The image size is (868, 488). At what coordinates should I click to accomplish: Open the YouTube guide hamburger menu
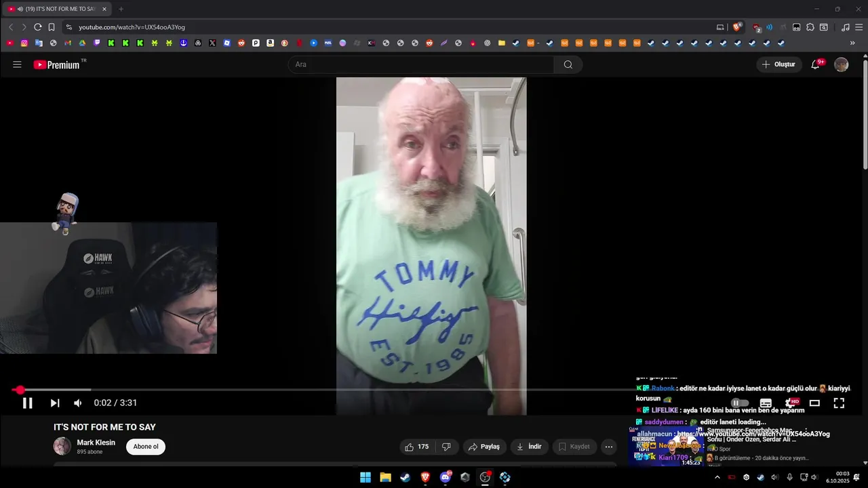[x=17, y=64]
